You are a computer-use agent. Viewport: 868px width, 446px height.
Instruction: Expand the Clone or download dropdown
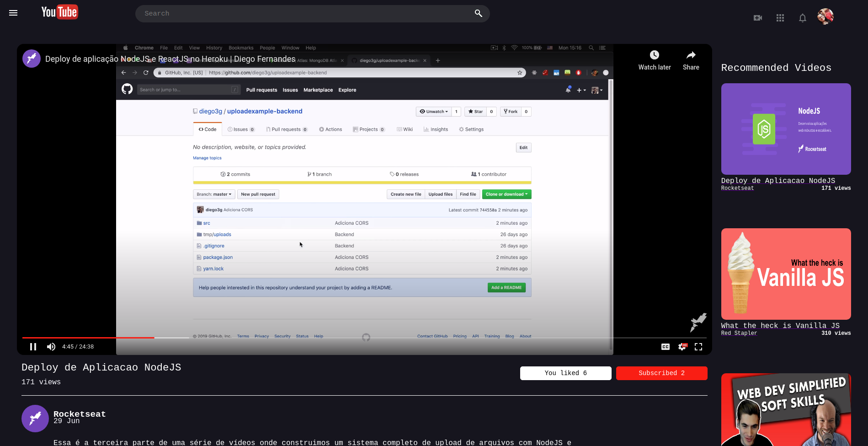pyautogui.click(x=506, y=194)
